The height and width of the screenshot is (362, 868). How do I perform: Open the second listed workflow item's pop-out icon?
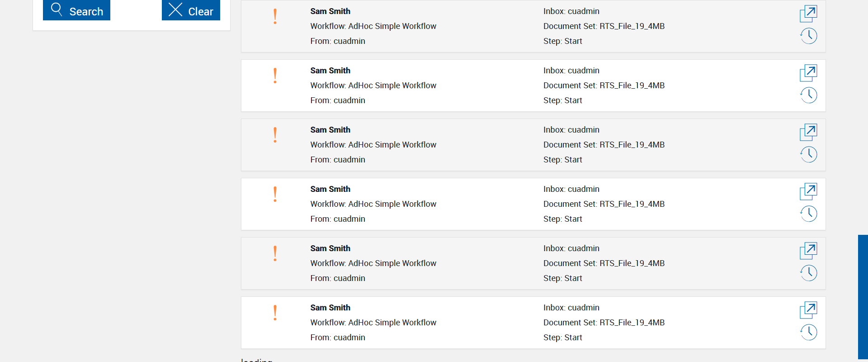click(808, 73)
